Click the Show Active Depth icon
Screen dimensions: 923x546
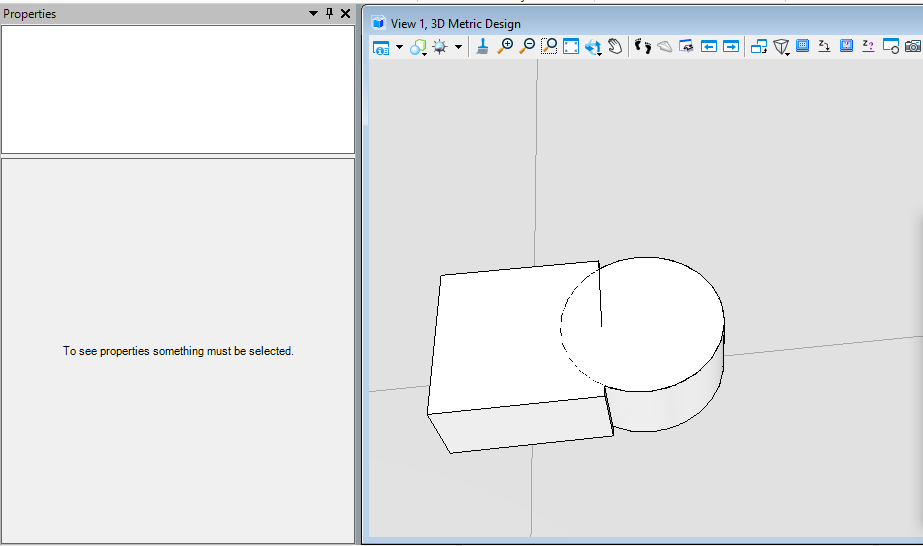point(868,46)
